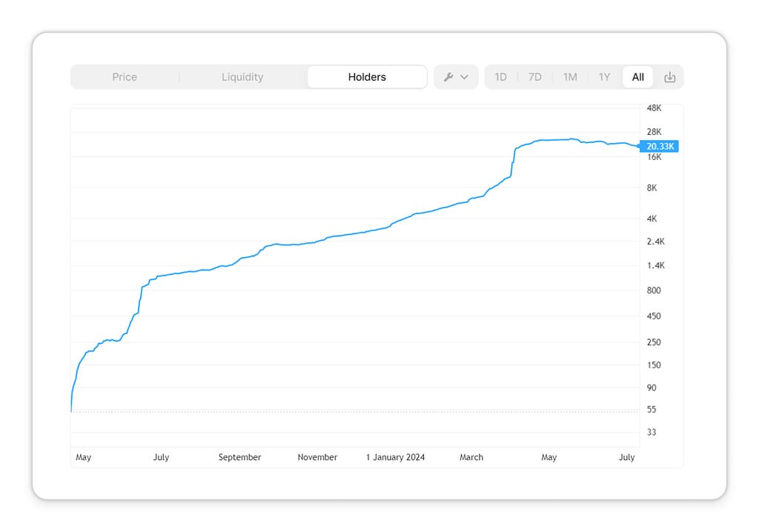
Task: Click the 48K axis label
Action: tap(654, 108)
